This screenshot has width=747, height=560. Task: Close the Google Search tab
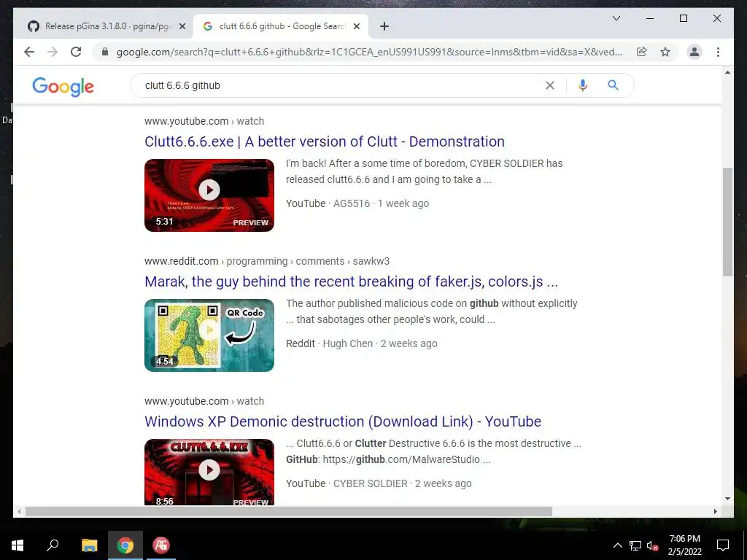(356, 27)
